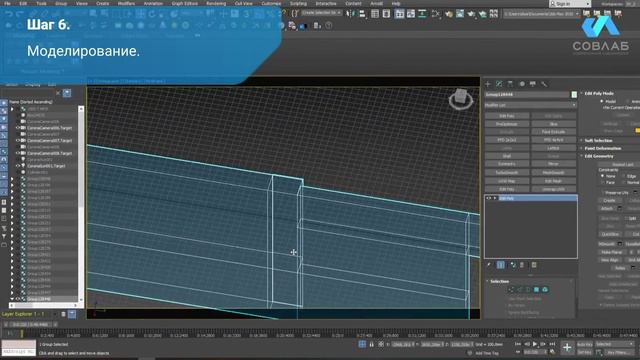Open the Arnold menu
This screenshot has width=640, height=360.
click(x=376, y=3)
